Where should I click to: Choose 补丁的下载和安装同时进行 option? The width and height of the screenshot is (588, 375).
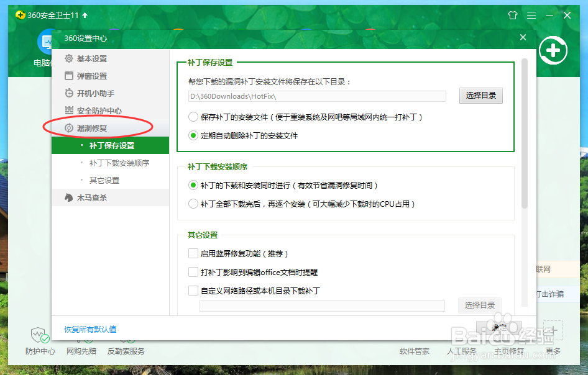pyautogui.click(x=193, y=185)
